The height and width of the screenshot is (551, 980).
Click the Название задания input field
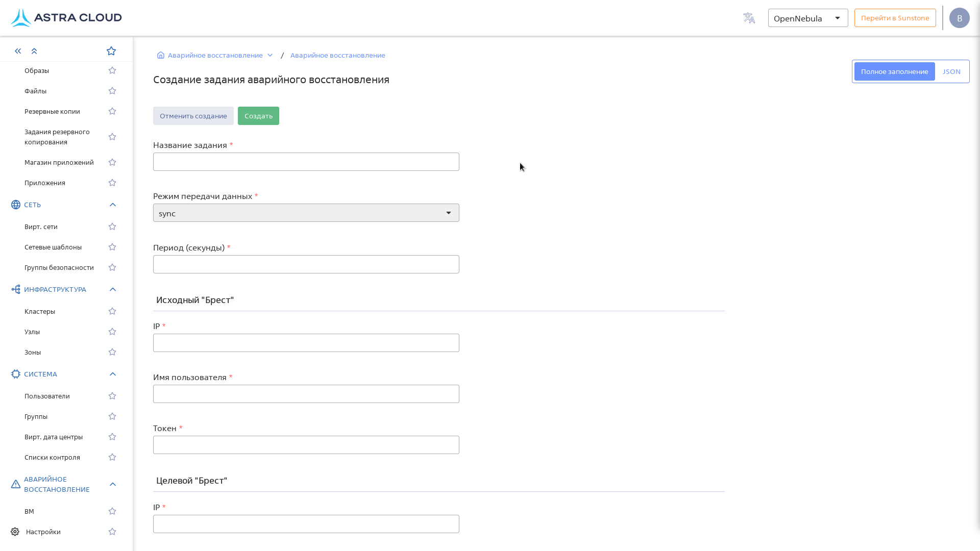[x=306, y=162]
